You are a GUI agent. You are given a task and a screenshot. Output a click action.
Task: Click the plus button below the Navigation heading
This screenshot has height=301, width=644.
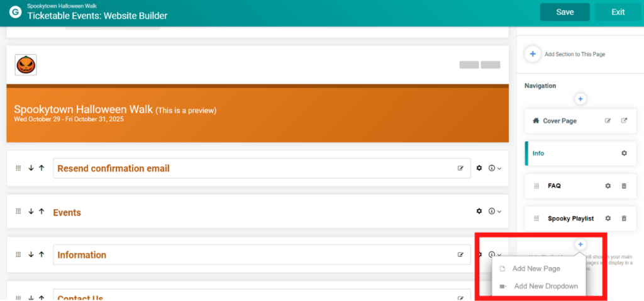pos(580,99)
